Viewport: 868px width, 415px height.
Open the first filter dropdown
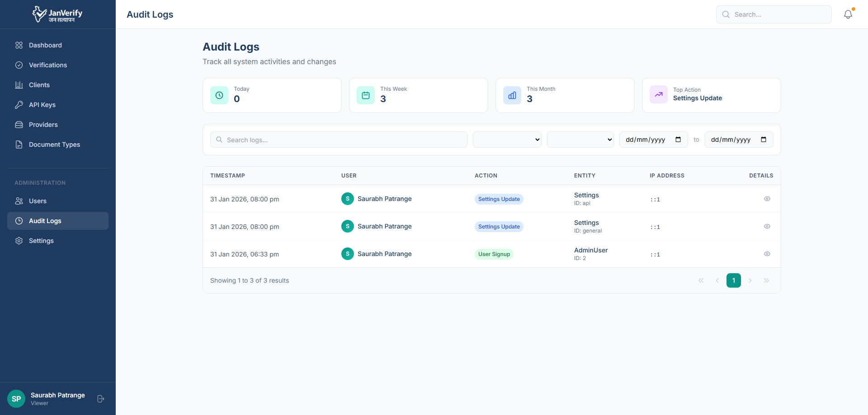point(506,140)
